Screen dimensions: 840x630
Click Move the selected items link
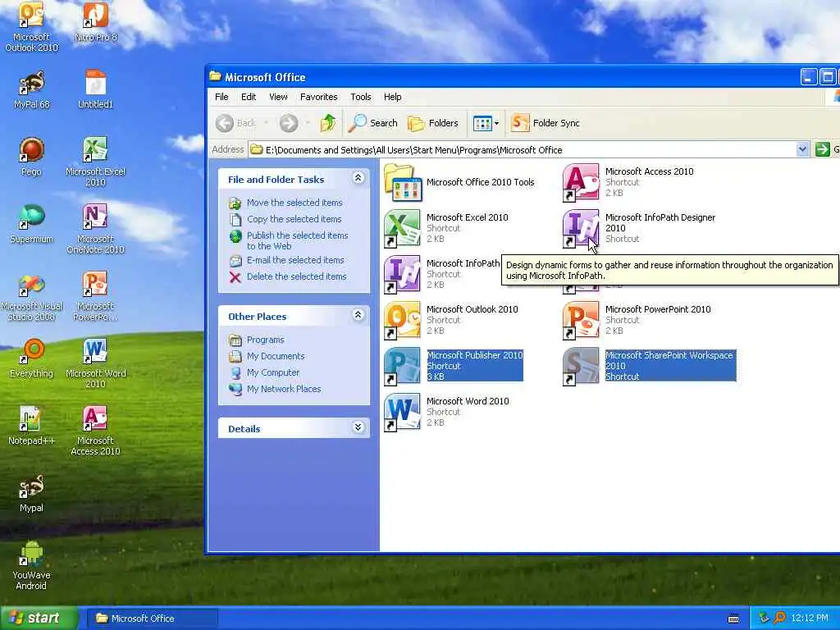[294, 203]
